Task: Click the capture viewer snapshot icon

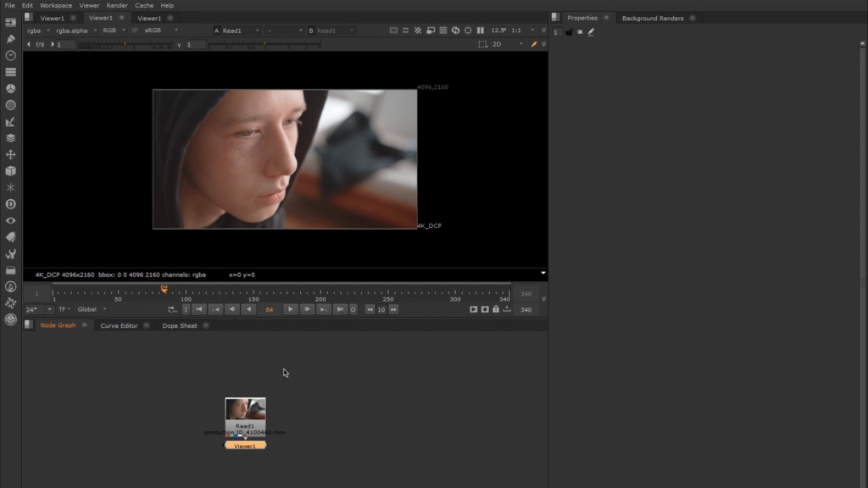Action: (485, 309)
